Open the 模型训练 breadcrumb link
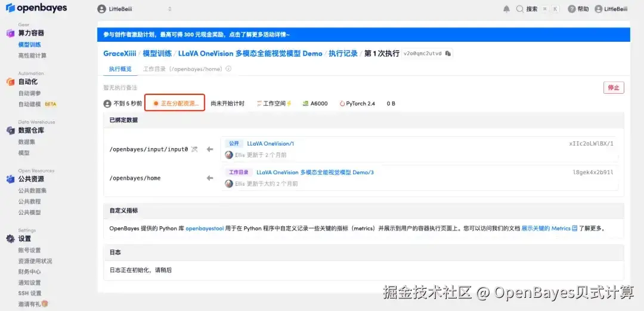 coord(157,54)
